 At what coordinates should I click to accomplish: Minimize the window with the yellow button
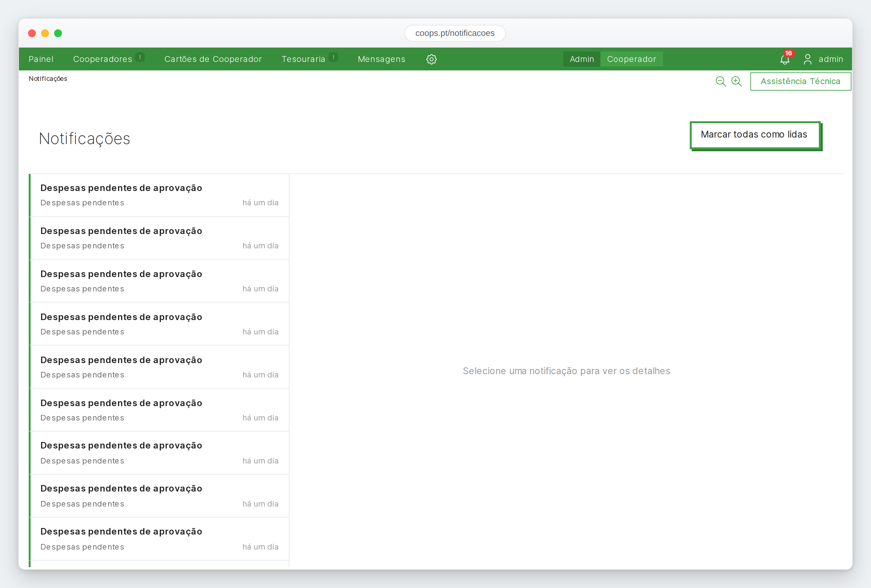[x=45, y=33]
